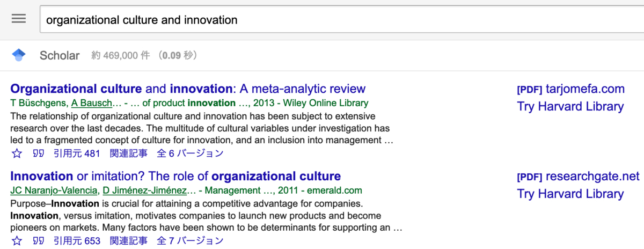Screen dimensions: 644x249
Task: Show 全 7 バージョン versions
Action: 190,241
